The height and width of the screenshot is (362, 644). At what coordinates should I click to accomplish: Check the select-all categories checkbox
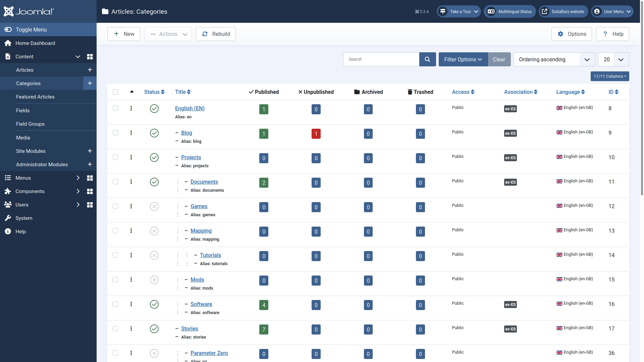(115, 92)
